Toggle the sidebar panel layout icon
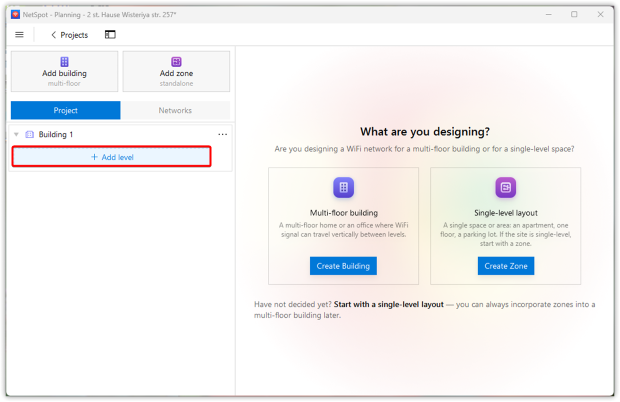Viewport: 620px width, 402px height. tap(110, 35)
